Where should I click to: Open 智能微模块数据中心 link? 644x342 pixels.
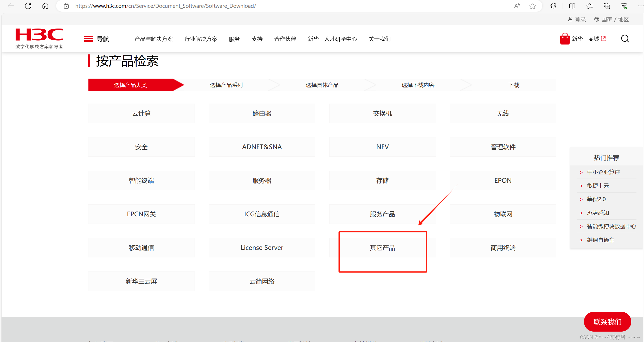coord(611,226)
